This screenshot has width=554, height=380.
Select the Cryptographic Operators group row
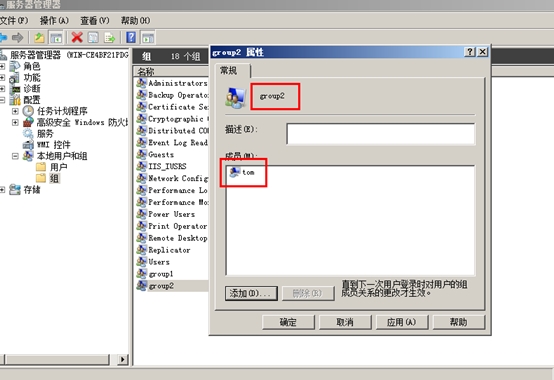tap(172, 119)
